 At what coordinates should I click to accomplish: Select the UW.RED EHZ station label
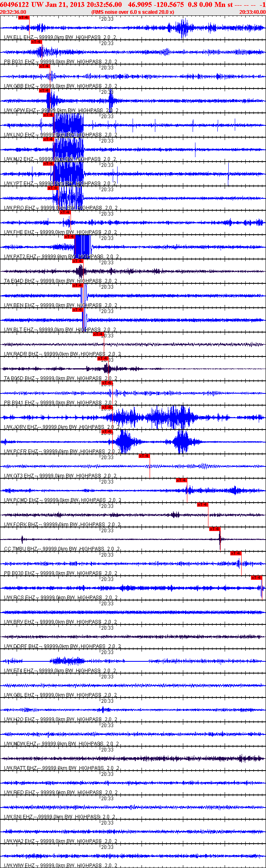tap(19, 792)
